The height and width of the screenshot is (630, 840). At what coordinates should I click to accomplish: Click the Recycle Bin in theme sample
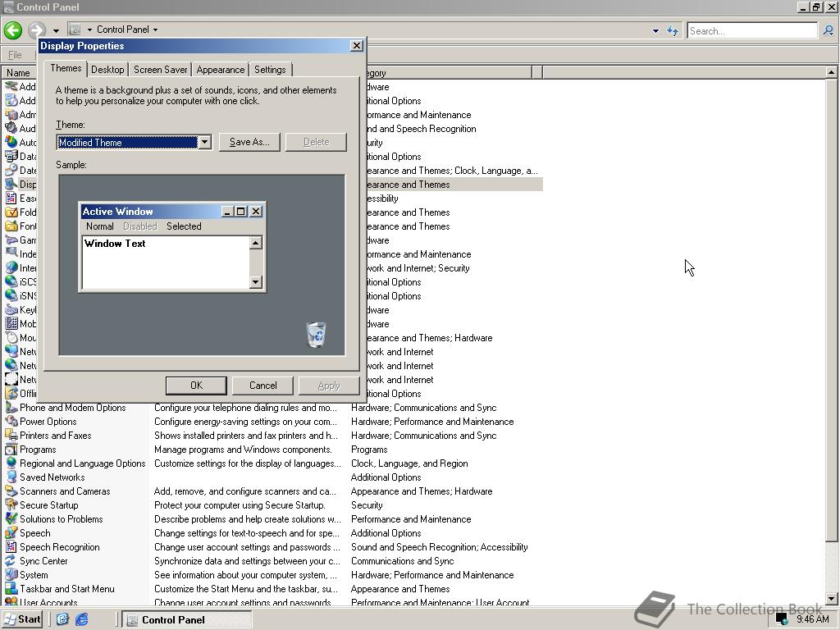(x=316, y=335)
